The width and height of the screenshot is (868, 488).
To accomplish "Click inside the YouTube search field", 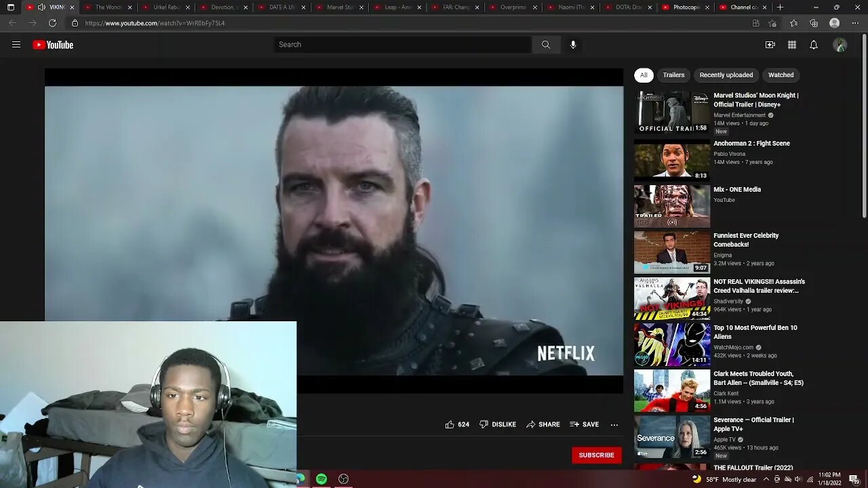I will click(x=403, y=45).
